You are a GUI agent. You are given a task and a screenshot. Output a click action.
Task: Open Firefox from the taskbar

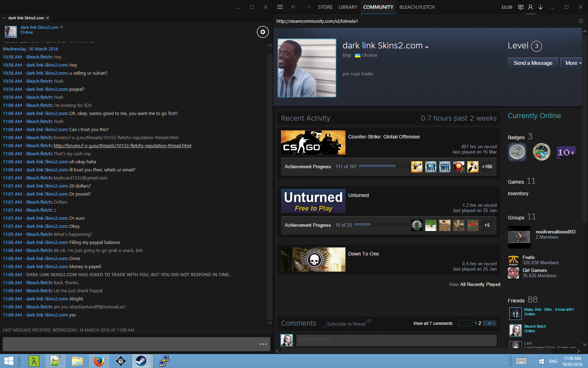99,361
